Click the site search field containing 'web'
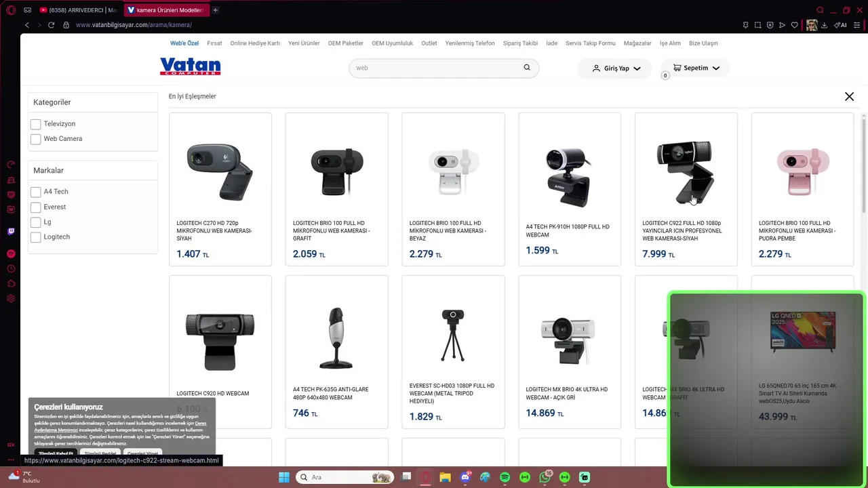The width and height of the screenshot is (868, 488). point(444,68)
